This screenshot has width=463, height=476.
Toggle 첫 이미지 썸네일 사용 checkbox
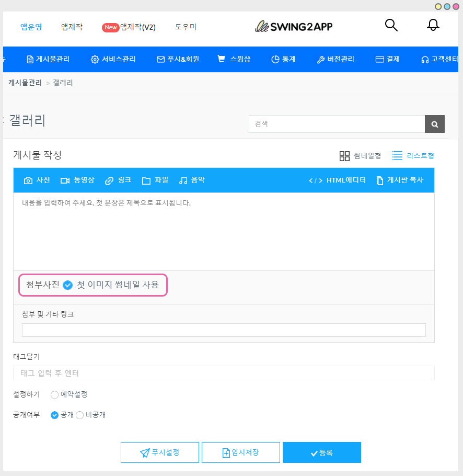(67, 285)
